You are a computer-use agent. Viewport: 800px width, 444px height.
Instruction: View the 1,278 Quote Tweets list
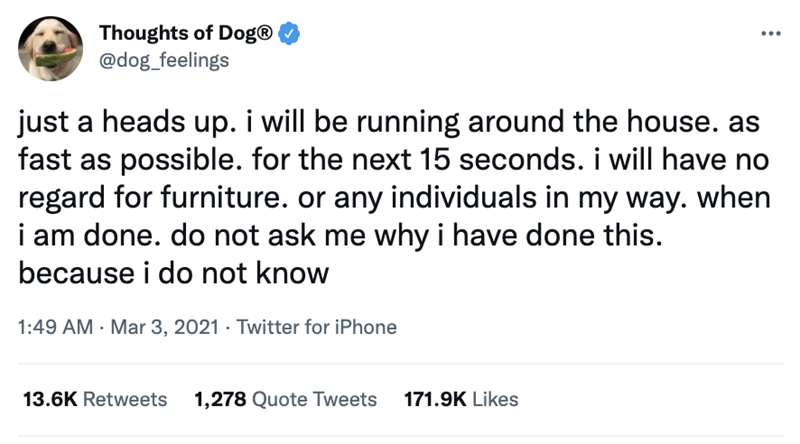(x=284, y=399)
